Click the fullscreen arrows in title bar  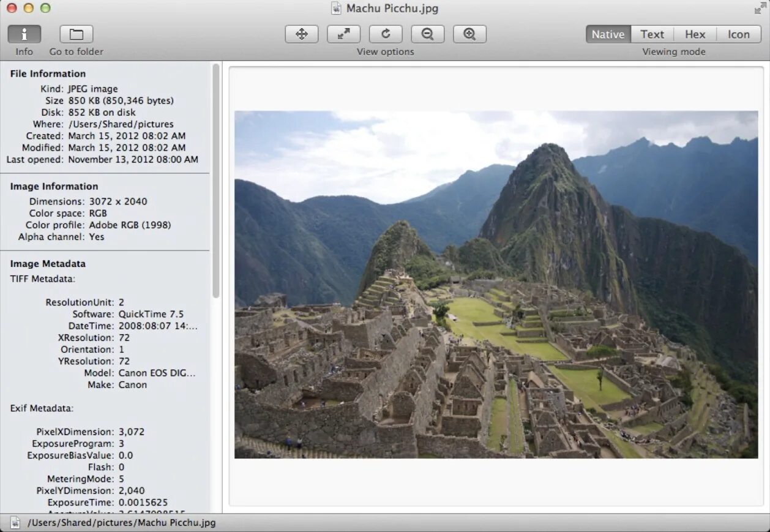760,8
